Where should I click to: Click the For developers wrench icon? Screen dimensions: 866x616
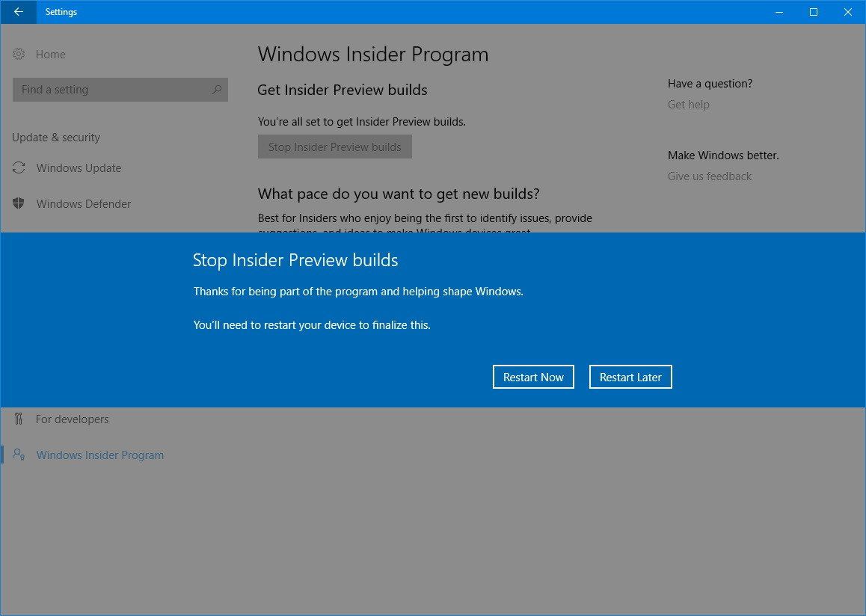18,419
